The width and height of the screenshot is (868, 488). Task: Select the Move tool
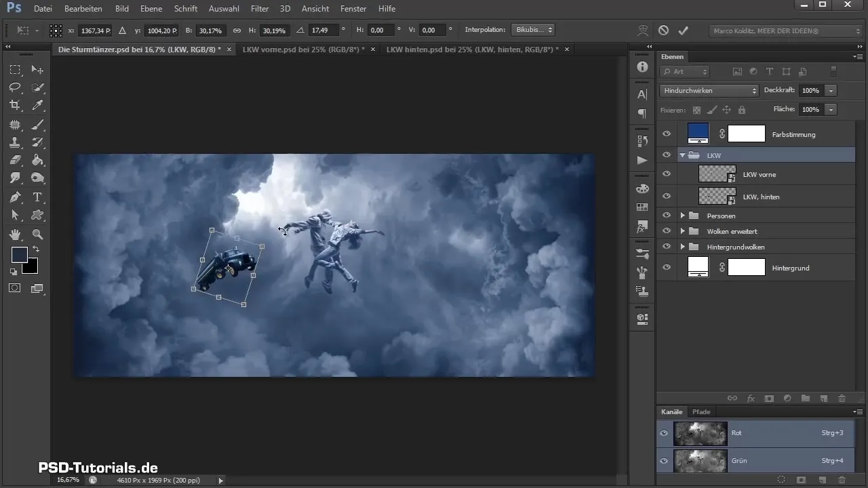38,70
